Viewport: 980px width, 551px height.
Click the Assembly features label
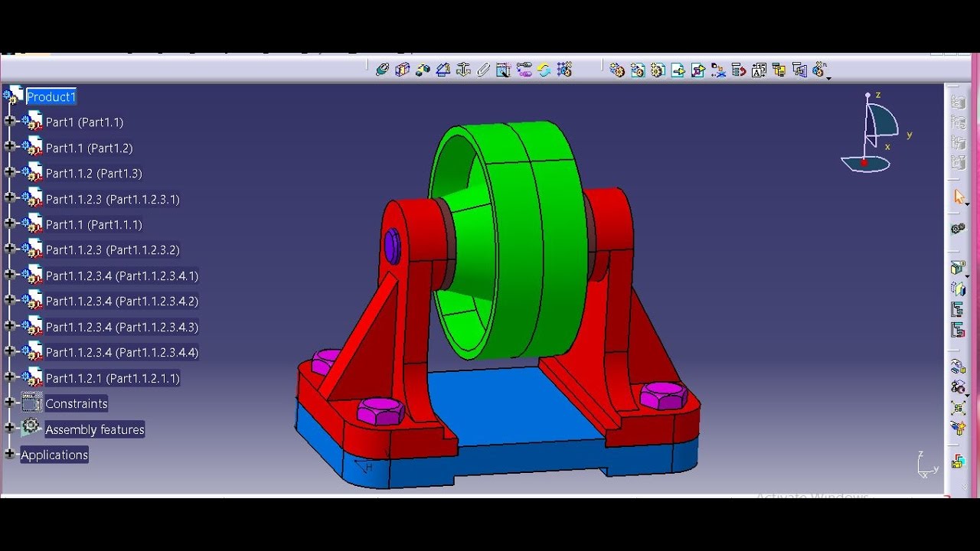point(95,429)
